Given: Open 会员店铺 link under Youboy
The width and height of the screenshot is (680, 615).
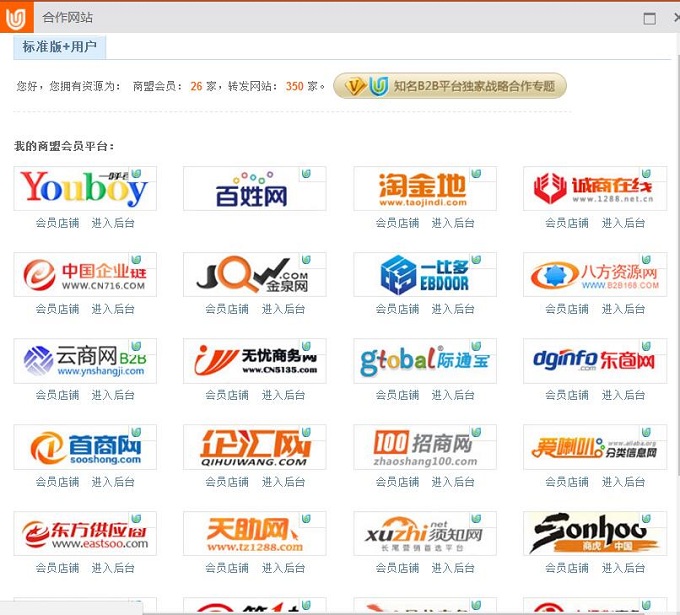Looking at the screenshot, I should click(57, 223).
